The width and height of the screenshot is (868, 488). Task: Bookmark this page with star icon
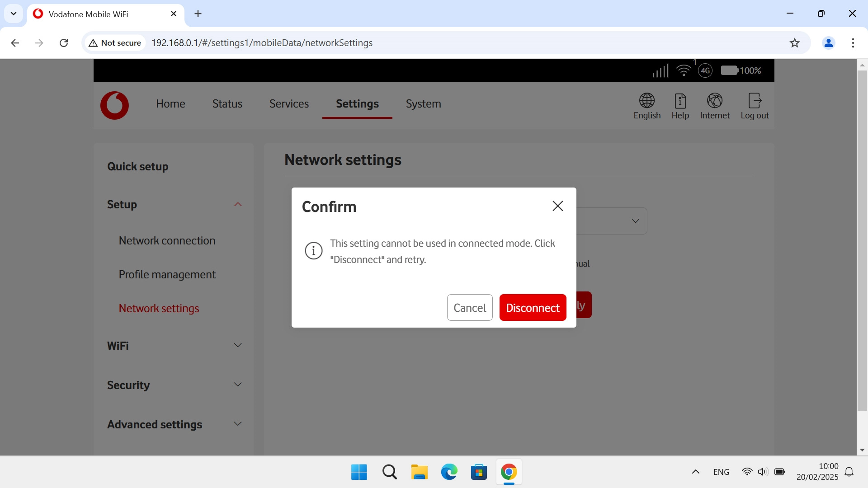(794, 43)
